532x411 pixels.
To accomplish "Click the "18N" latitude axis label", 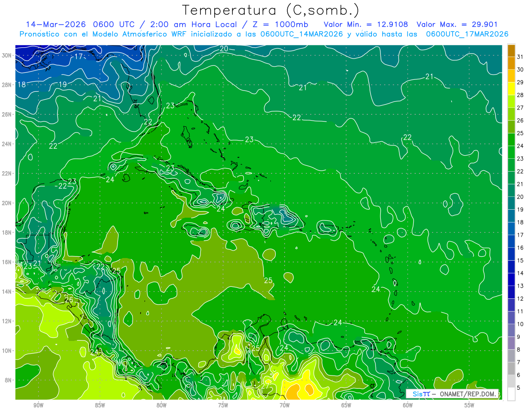I will [7, 232].
